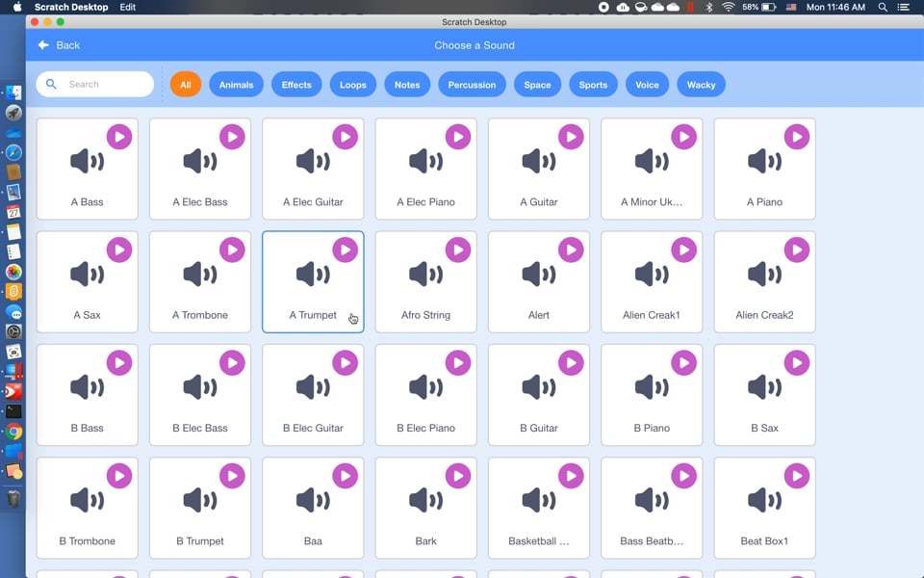
Task: Switch to the Percussion category
Action: pyautogui.click(x=472, y=85)
